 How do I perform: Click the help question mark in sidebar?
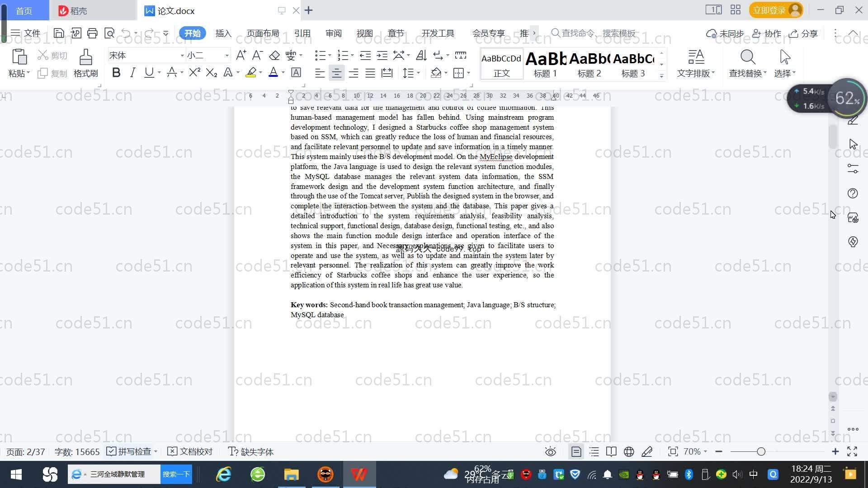853,193
